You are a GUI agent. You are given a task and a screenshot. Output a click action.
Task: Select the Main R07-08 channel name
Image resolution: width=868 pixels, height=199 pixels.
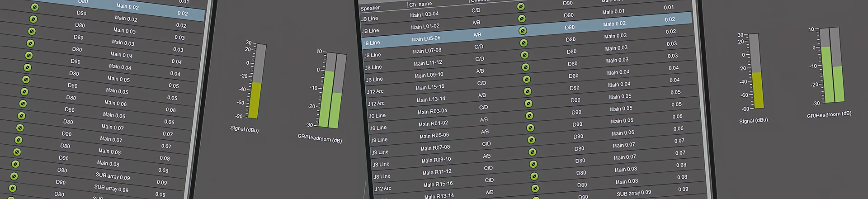point(435,147)
